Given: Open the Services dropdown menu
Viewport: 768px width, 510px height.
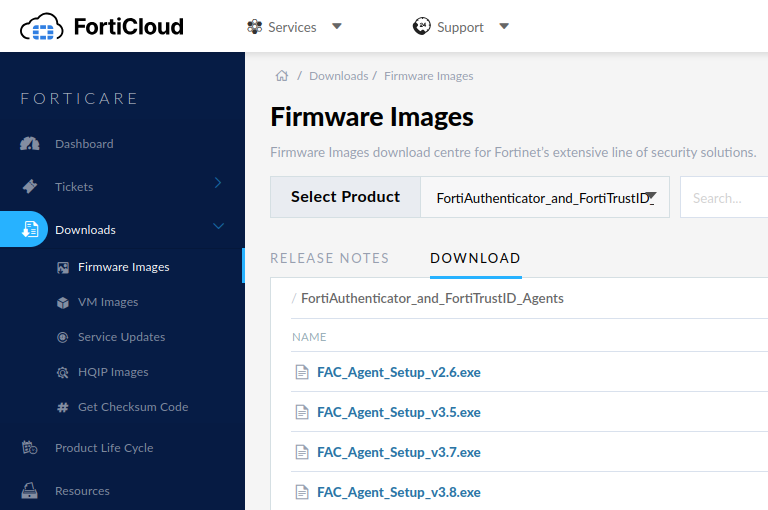Looking at the screenshot, I should point(294,27).
